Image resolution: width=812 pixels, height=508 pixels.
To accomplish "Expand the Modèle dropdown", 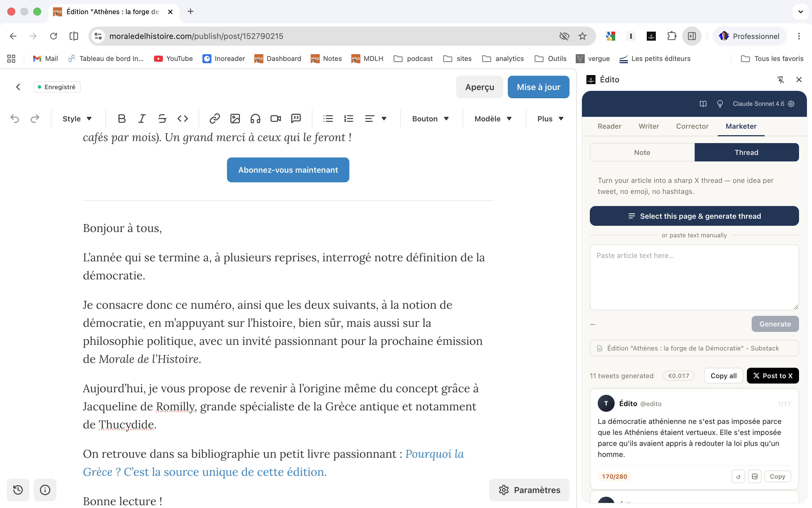I will click(x=493, y=119).
